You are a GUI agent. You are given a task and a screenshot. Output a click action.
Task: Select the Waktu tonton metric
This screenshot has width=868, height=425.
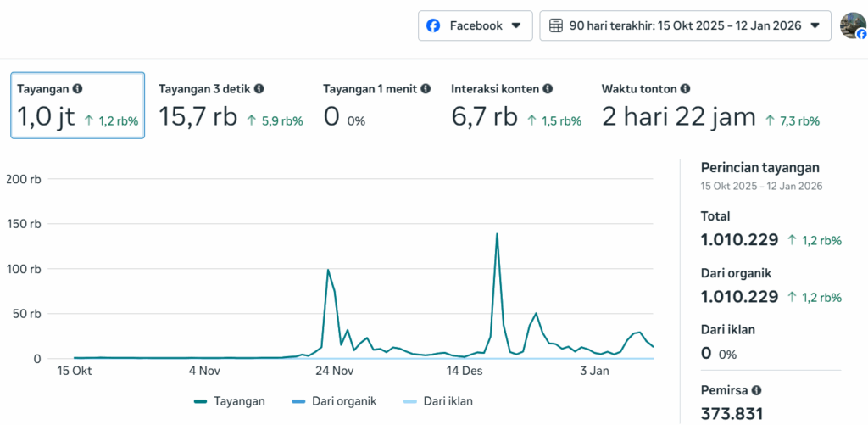click(x=710, y=106)
